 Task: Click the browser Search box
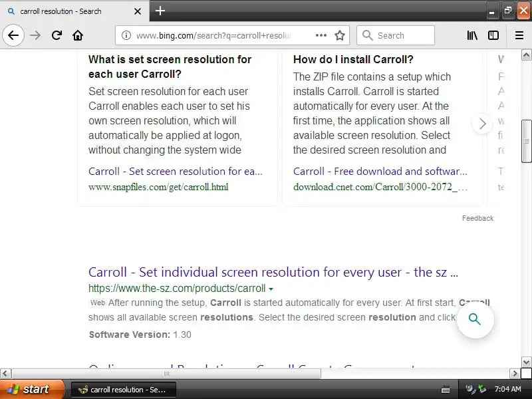(x=396, y=35)
